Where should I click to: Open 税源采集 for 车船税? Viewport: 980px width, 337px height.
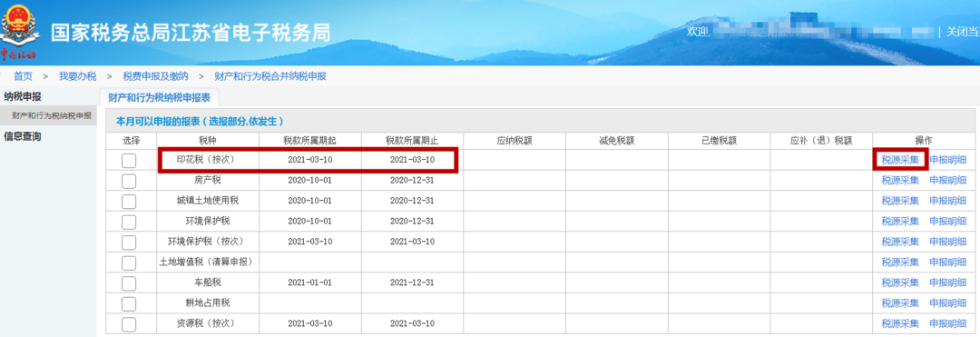pyautogui.click(x=900, y=282)
